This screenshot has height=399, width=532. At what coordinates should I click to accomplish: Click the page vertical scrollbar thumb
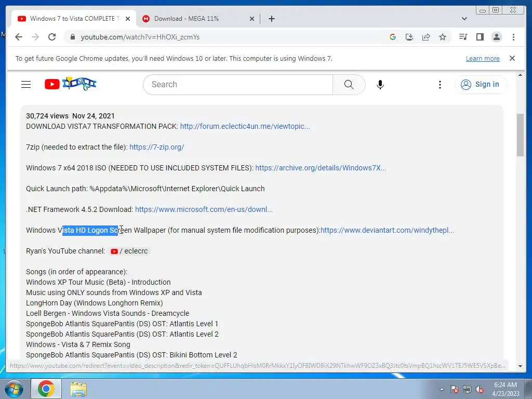(520, 135)
